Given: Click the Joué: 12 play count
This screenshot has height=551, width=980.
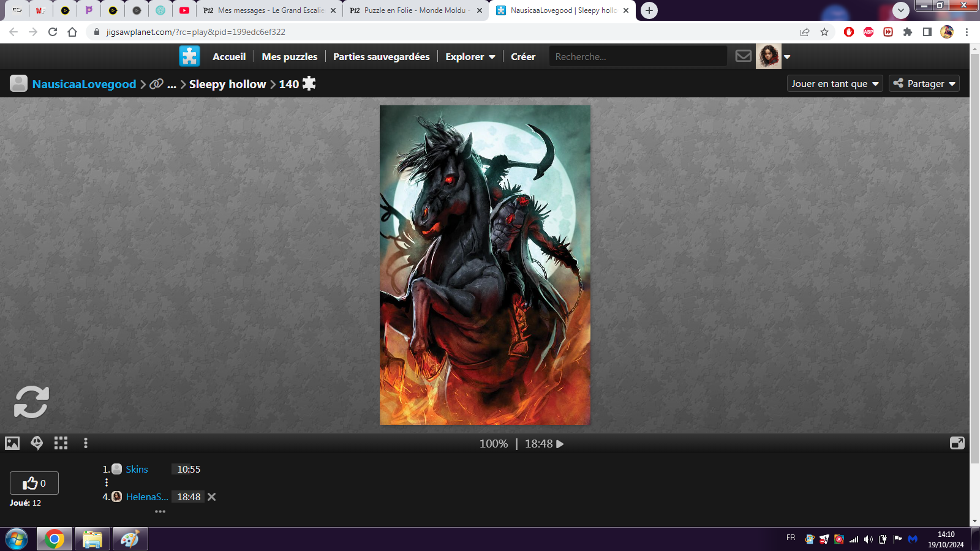Looking at the screenshot, I should (x=25, y=503).
